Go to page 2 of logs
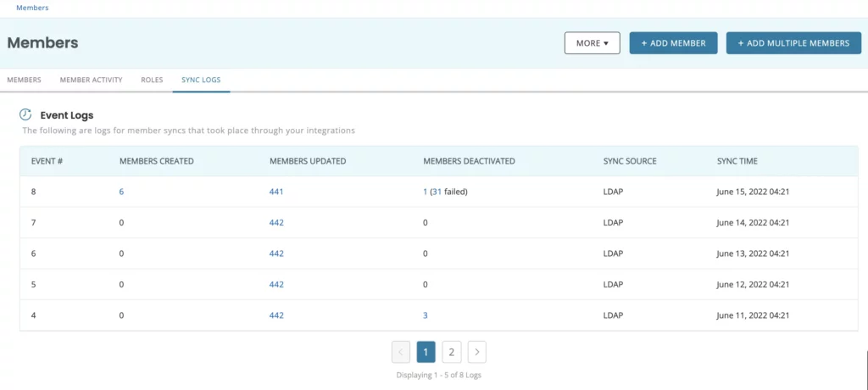Image resolution: width=868 pixels, height=390 pixels. click(x=451, y=352)
